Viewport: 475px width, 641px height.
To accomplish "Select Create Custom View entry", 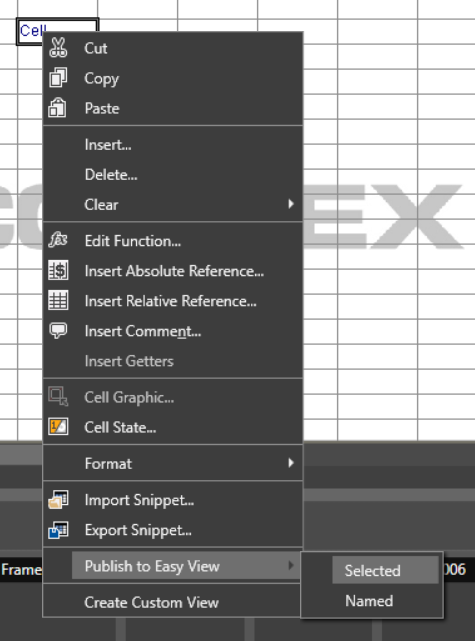I will pyautogui.click(x=172, y=602).
